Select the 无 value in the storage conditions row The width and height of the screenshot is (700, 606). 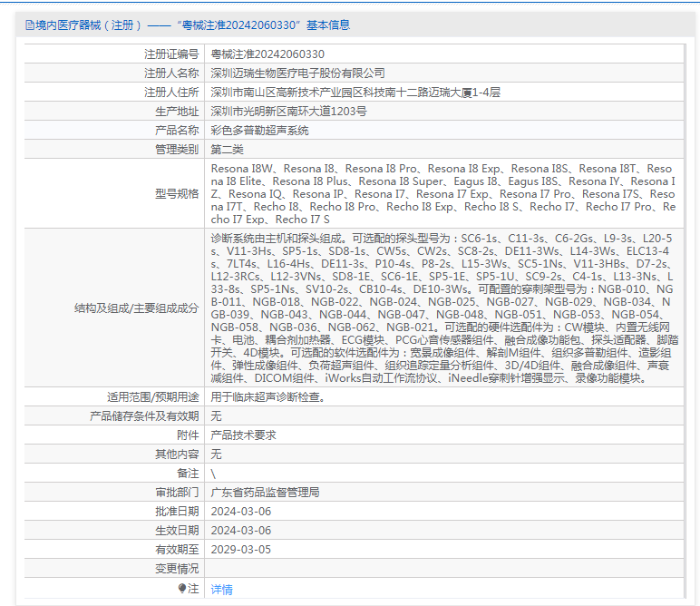pos(216,416)
